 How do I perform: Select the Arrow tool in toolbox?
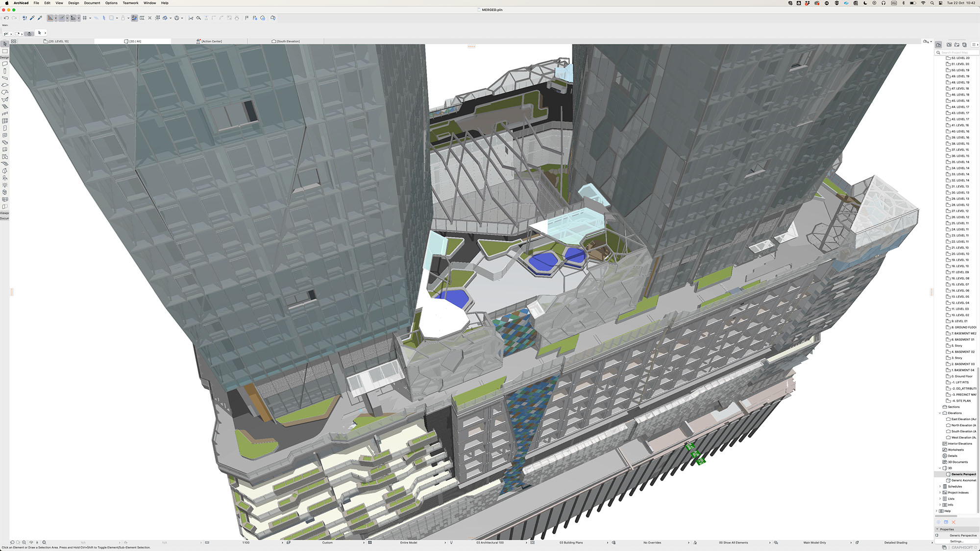(5, 44)
